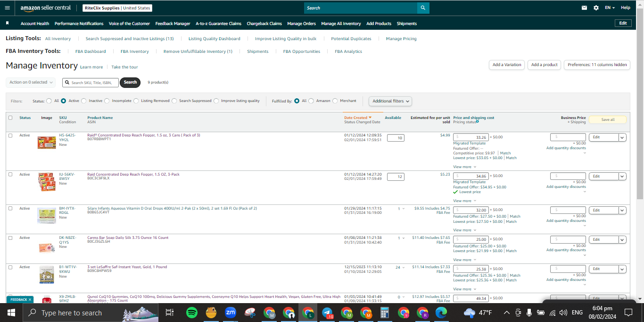
Task: Show hidden system tray icons
Action: (506, 313)
